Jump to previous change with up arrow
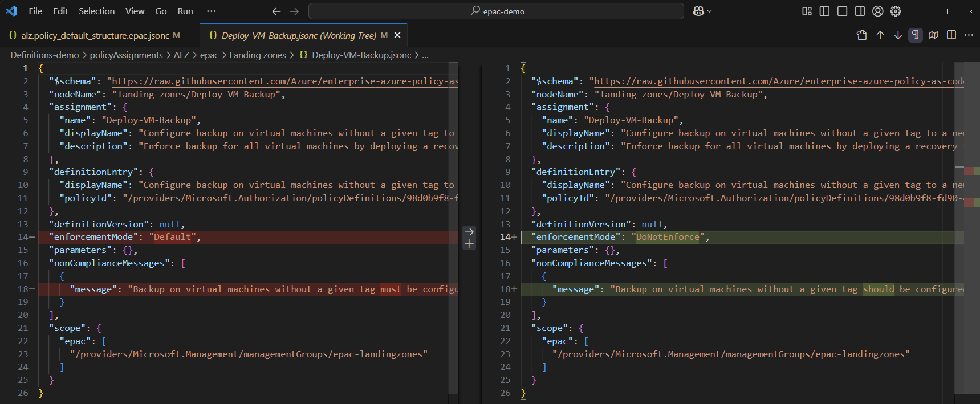The height and width of the screenshot is (404, 980). 880,35
